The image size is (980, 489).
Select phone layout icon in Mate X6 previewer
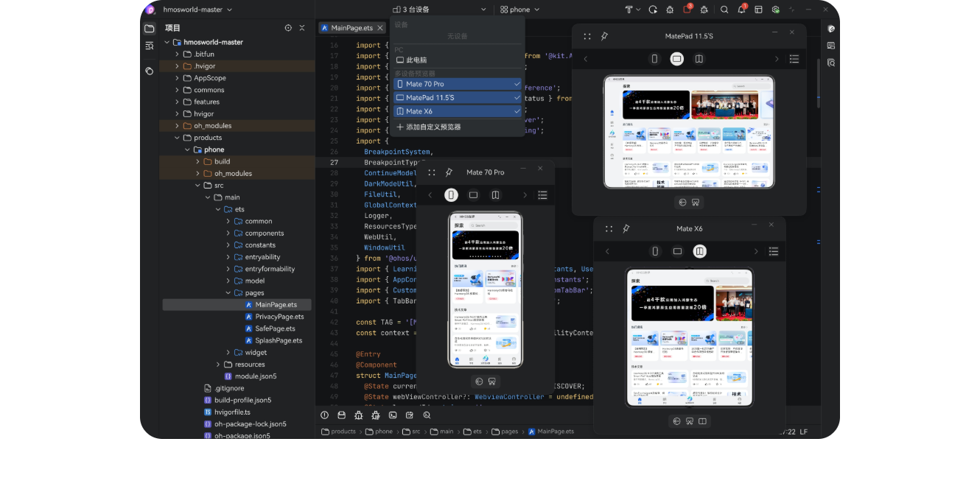click(x=654, y=251)
